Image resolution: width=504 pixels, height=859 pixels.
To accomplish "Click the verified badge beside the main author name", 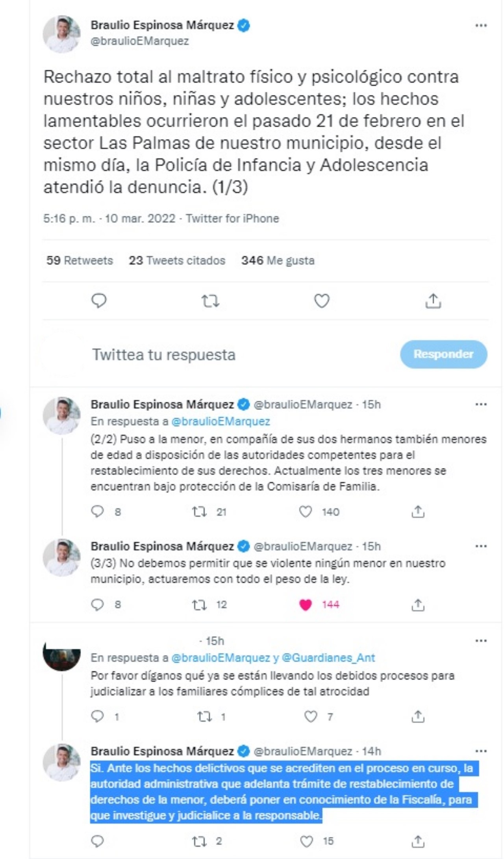I will (x=244, y=26).
